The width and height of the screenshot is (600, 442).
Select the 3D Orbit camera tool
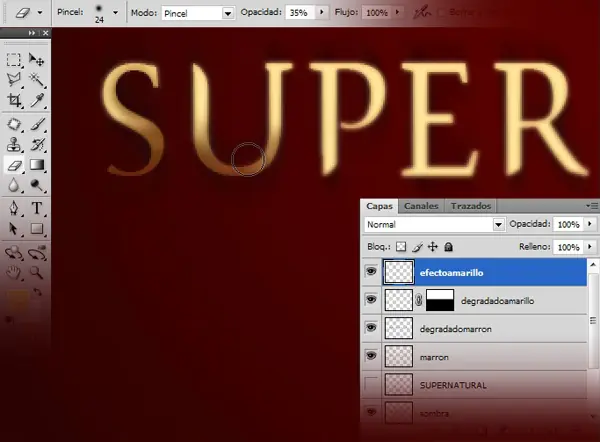tap(37, 253)
